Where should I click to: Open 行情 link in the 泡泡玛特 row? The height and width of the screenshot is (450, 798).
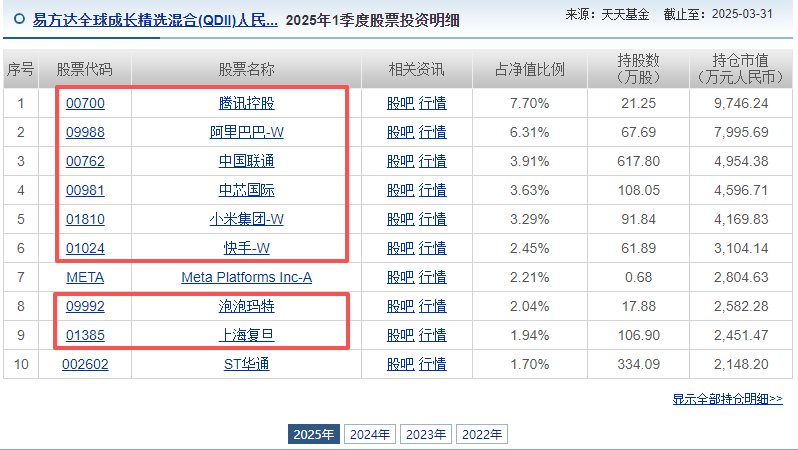(433, 306)
